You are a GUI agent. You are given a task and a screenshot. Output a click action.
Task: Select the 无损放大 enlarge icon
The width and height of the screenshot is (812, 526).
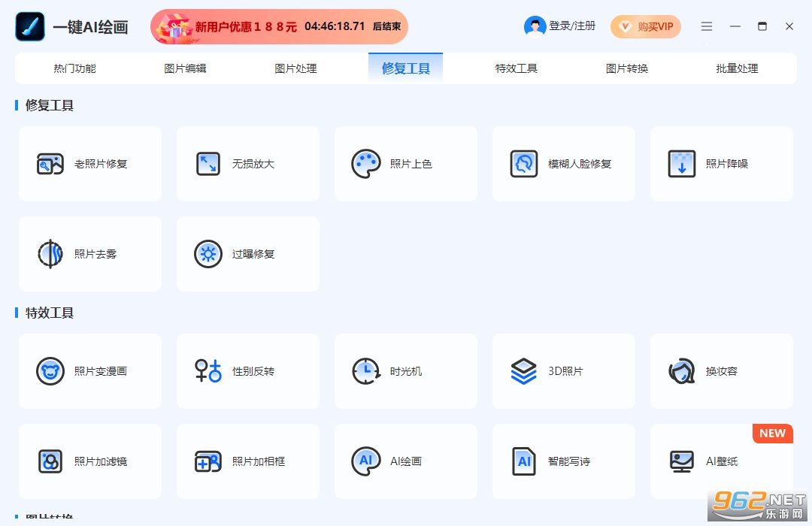[208, 164]
